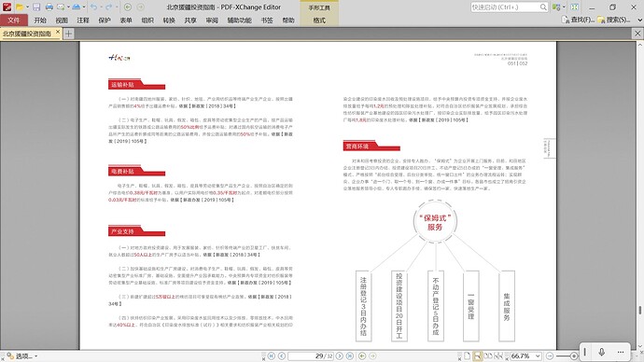Screen dimensions: 644x362
Task: Open the three dots menu on the floating panel
Action: 621,352
